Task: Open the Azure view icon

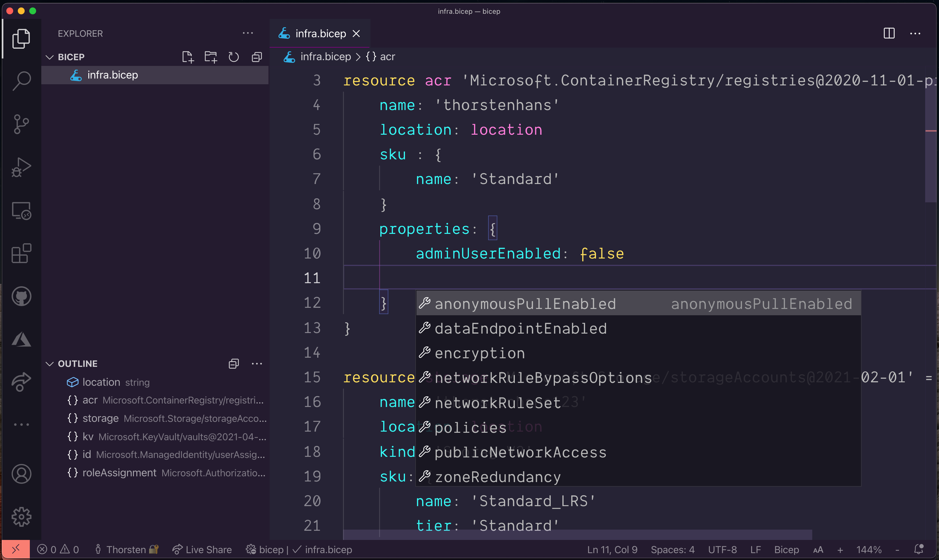Action: click(x=21, y=339)
